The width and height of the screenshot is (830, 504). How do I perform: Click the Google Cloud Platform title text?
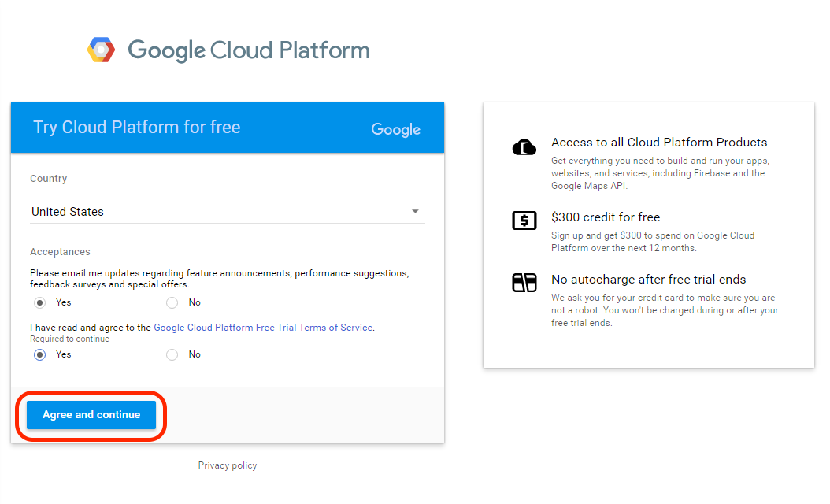[249, 50]
